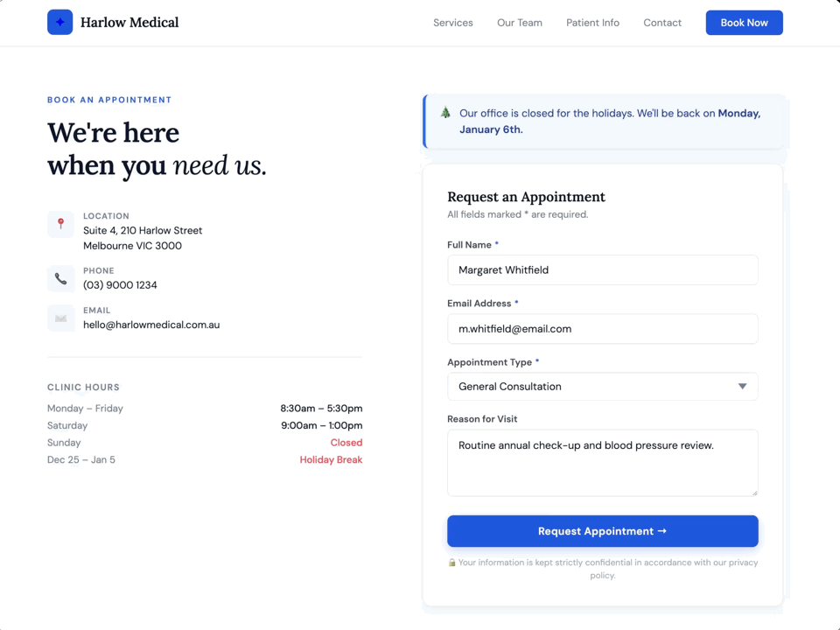Navigate to the Contact page
Screen dimensions: 840x630
[x=661, y=23]
